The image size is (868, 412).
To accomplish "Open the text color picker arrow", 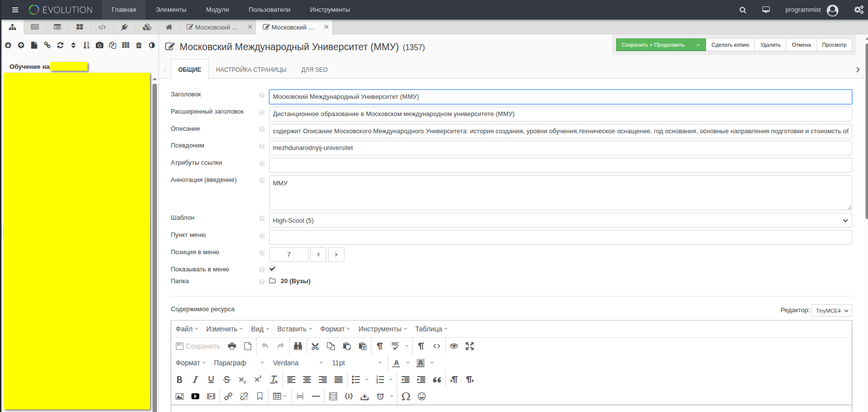I will click(408, 363).
